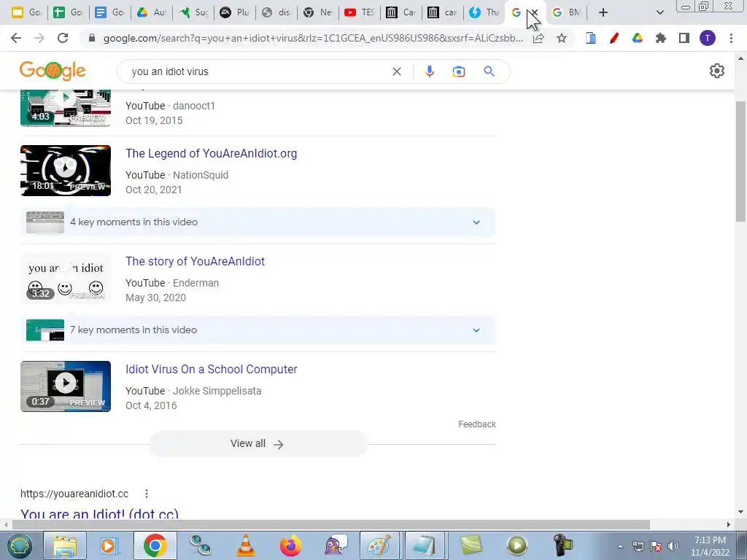Click the Google logo
The image size is (747, 560).
coord(53,71)
